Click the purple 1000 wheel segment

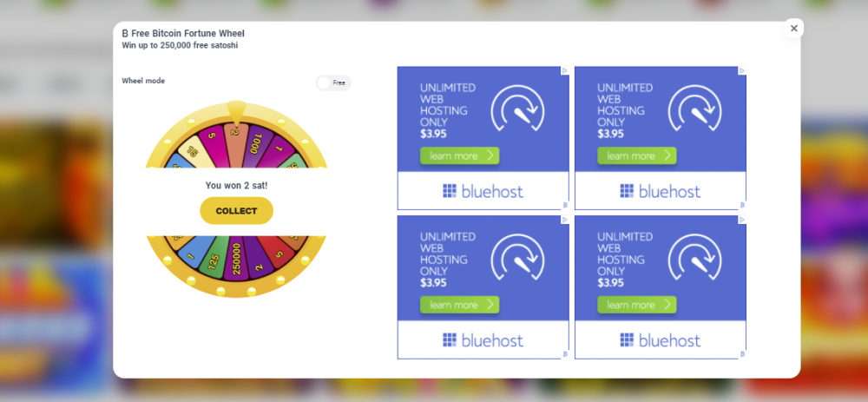[254, 146]
